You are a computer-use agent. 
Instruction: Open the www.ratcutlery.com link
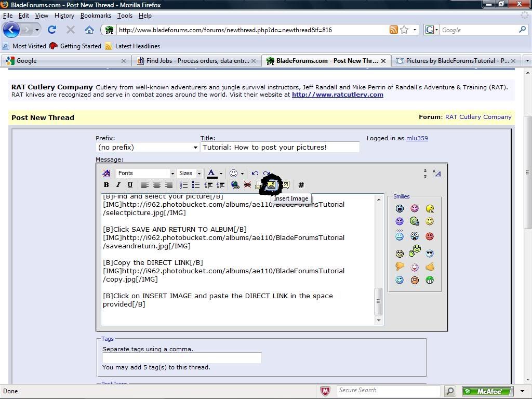point(338,95)
